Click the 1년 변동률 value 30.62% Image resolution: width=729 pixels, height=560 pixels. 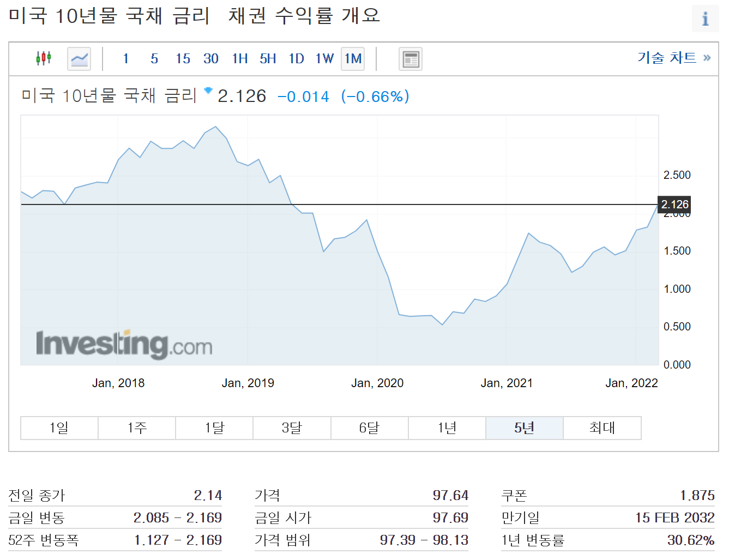691,540
